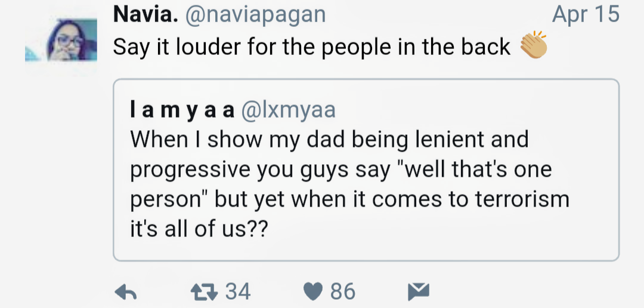Visit the @naviapagan handle

[x=256, y=14]
